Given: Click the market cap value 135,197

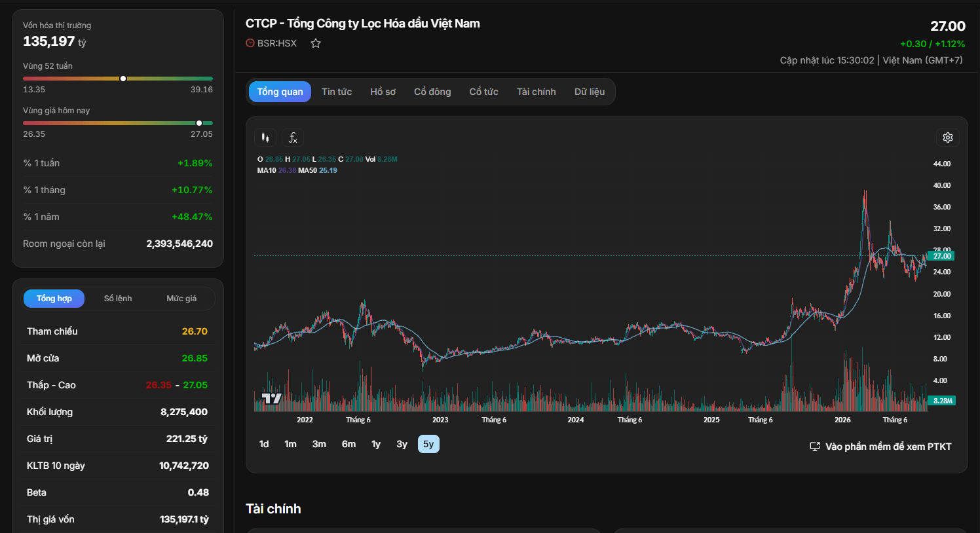Looking at the screenshot, I should point(49,41).
